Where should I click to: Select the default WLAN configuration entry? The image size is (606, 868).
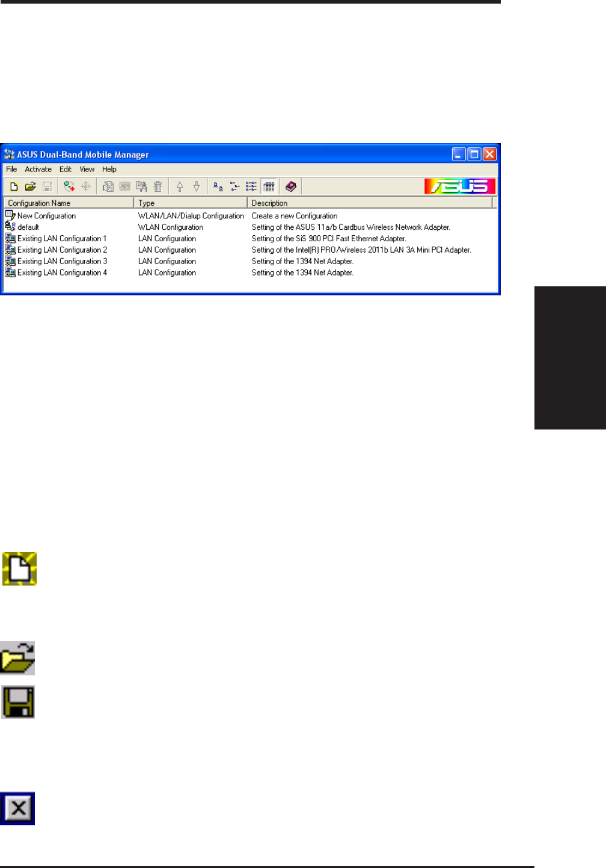coord(22,227)
